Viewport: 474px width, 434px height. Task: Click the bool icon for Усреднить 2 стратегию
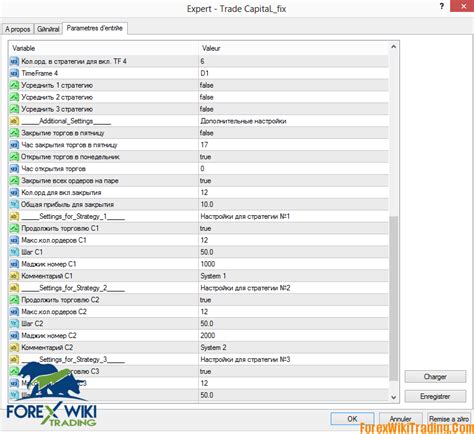click(x=14, y=97)
